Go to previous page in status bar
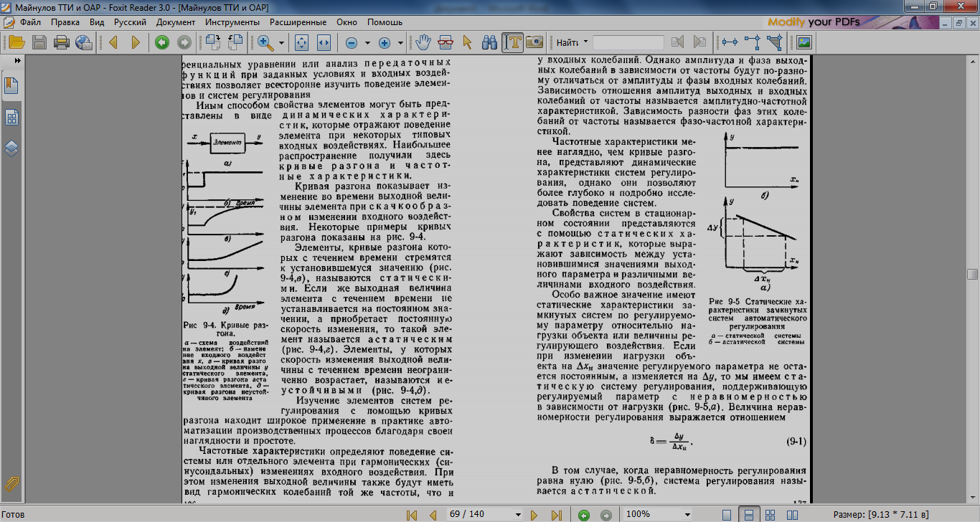This screenshot has height=522, width=980. click(x=433, y=515)
